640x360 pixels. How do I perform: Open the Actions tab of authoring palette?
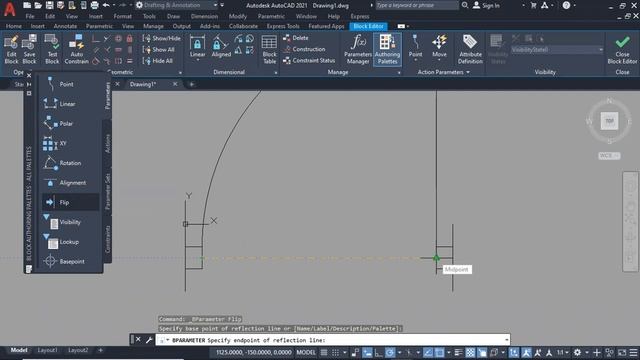(108, 144)
